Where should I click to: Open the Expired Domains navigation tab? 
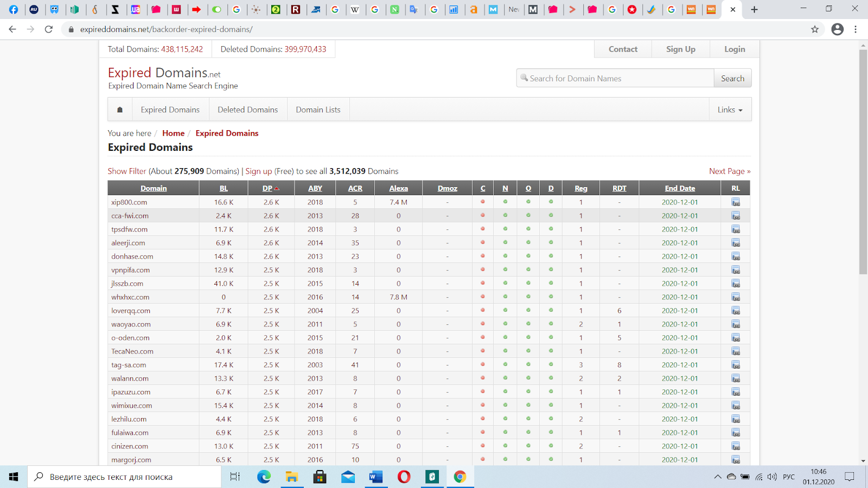[x=170, y=110]
